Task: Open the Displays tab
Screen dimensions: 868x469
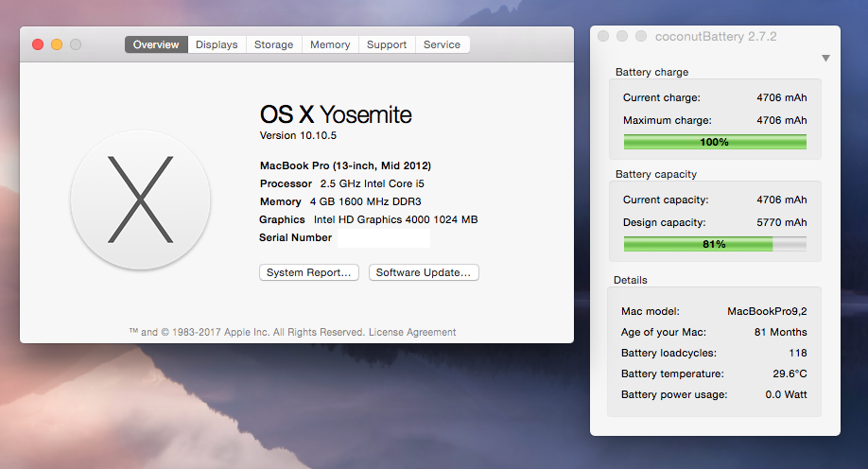Action: pos(217,44)
